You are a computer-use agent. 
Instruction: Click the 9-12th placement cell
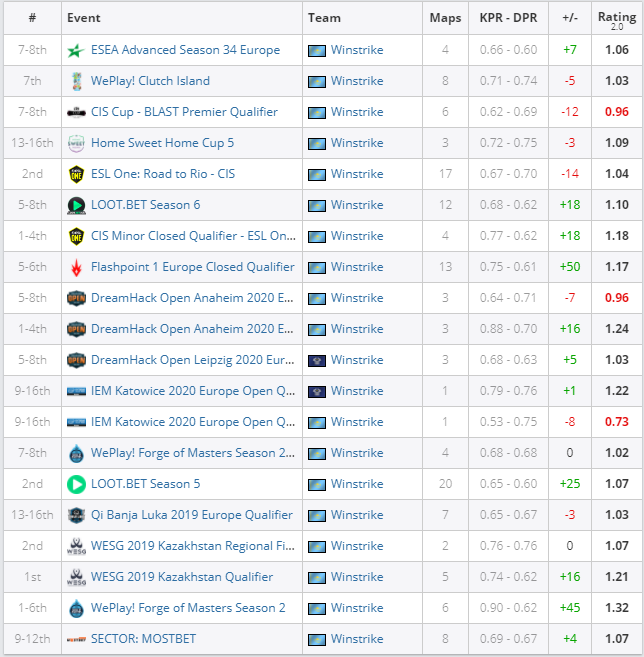[32, 639]
